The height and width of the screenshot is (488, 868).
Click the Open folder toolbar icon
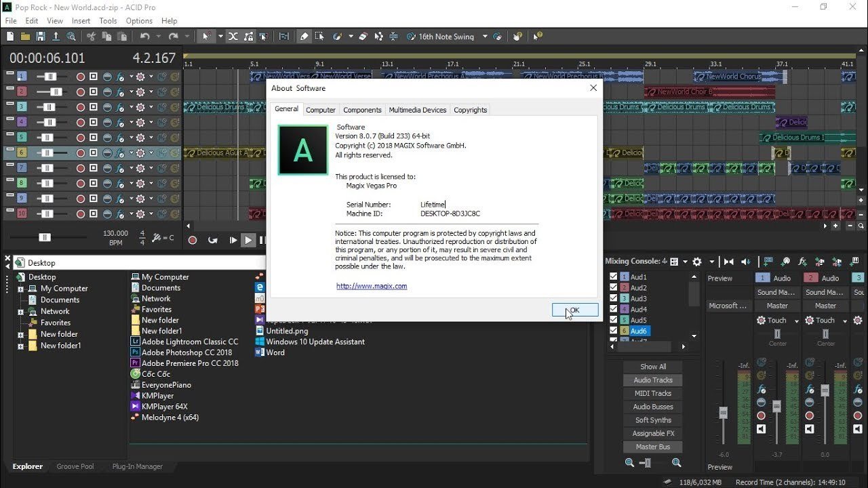[x=26, y=37]
